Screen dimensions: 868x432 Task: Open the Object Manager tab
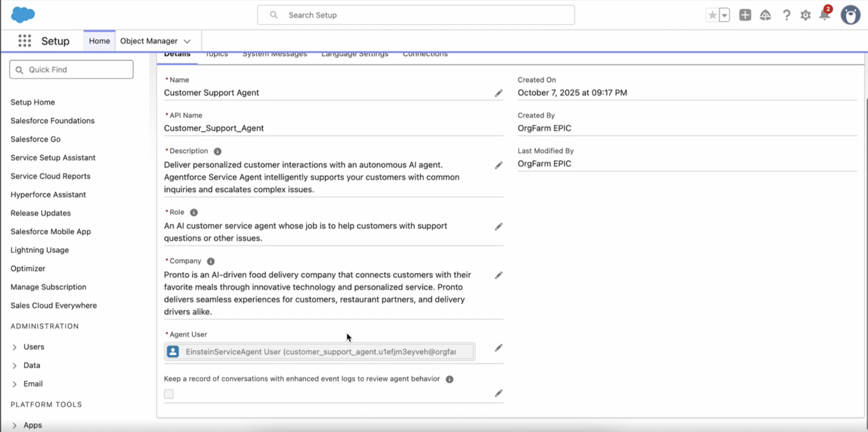[x=149, y=41]
